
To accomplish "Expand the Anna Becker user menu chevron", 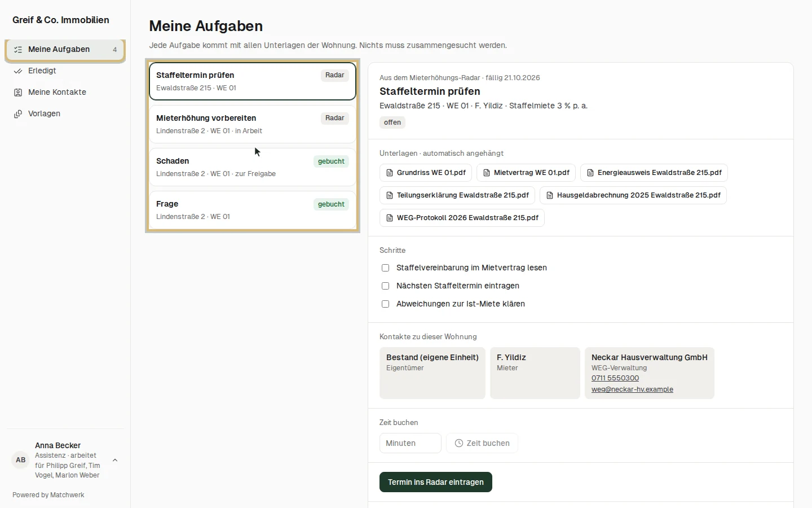I will pos(115,460).
